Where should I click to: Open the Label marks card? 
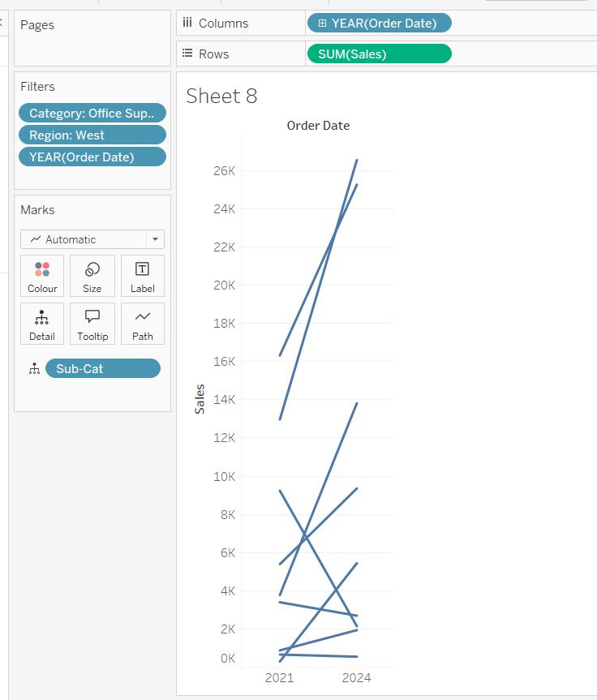(143, 276)
